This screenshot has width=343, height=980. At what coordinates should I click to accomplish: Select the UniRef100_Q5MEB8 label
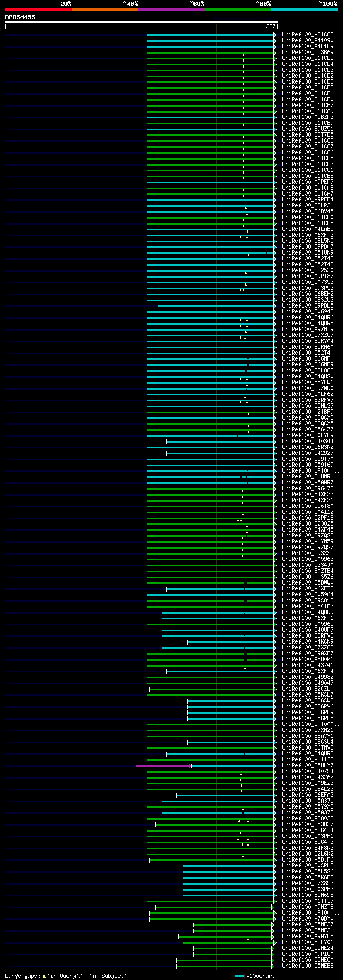click(x=308, y=966)
